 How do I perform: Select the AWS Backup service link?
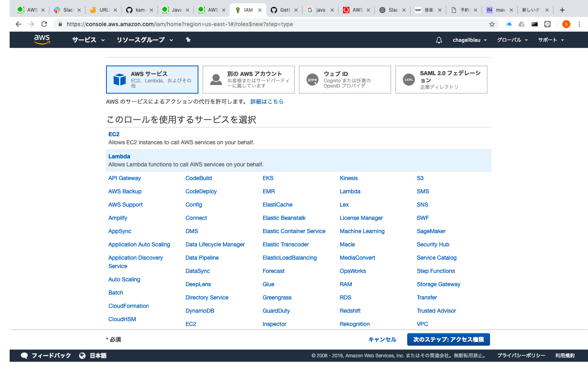click(x=125, y=191)
